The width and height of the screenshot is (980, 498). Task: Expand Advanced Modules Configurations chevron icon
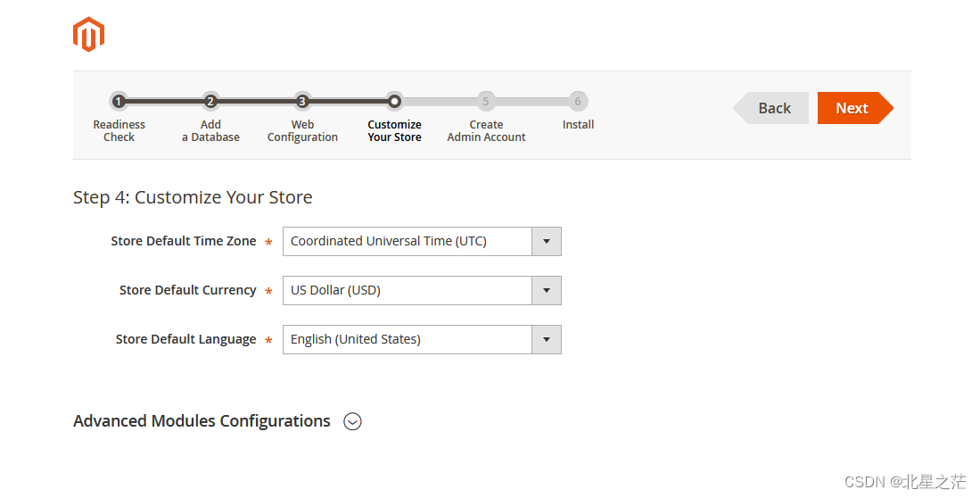(x=352, y=421)
